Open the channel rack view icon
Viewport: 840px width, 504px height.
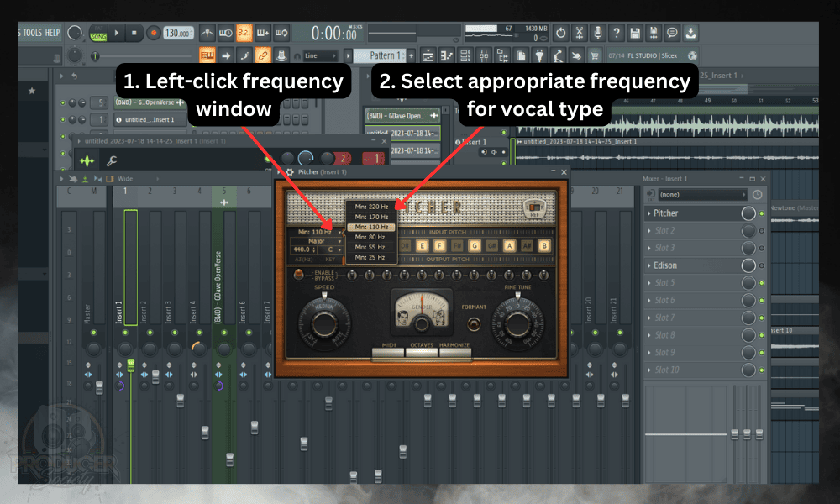[x=465, y=55]
